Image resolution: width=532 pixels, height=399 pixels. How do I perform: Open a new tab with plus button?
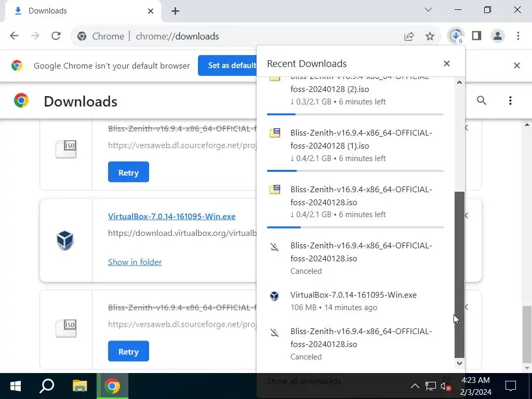coord(175,11)
